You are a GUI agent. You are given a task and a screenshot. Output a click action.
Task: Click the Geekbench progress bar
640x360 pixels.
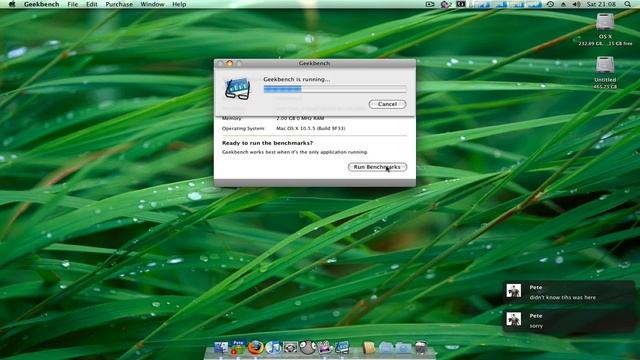(335, 89)
